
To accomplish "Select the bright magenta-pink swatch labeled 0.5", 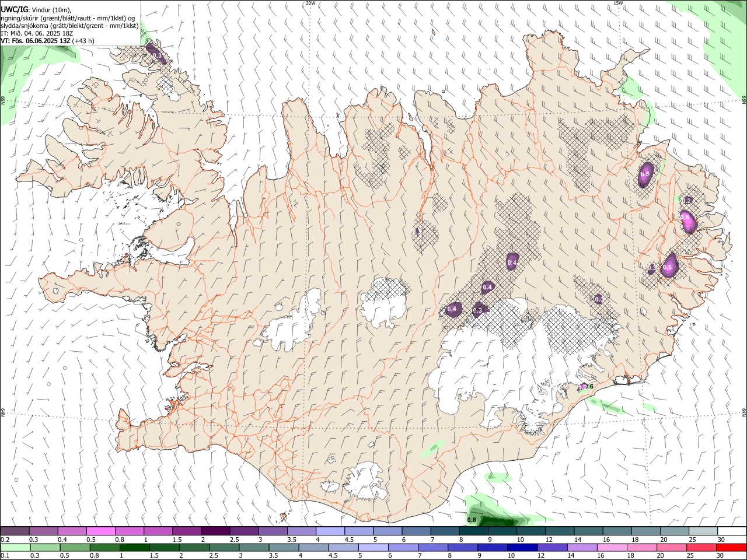I will pyautogui.click(x=100, y=531).
